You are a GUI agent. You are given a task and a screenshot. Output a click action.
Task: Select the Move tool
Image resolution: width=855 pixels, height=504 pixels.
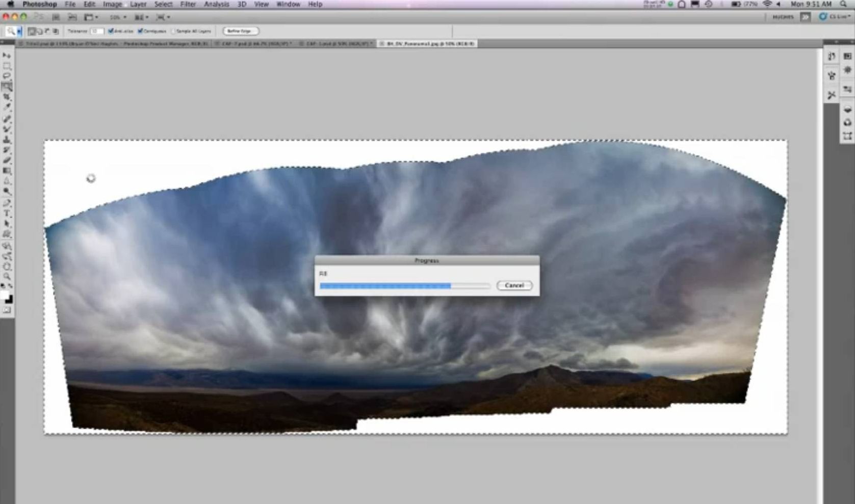(x=7, y=56)
